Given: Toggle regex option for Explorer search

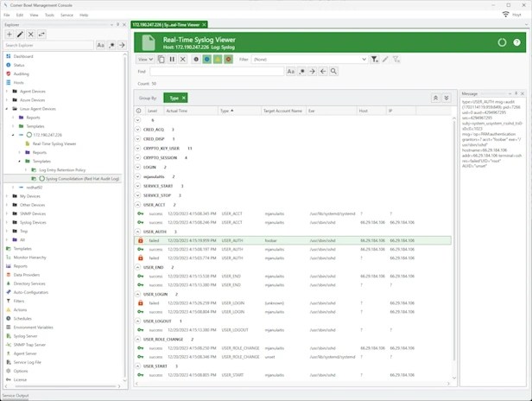Looking at the screenshot, I should pyautogui.click(x=111, y=45).
